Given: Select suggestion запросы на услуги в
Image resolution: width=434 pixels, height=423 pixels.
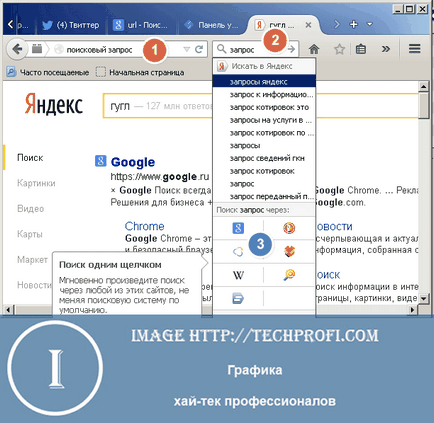Looking at the screenshot, I should coord(264,120).
